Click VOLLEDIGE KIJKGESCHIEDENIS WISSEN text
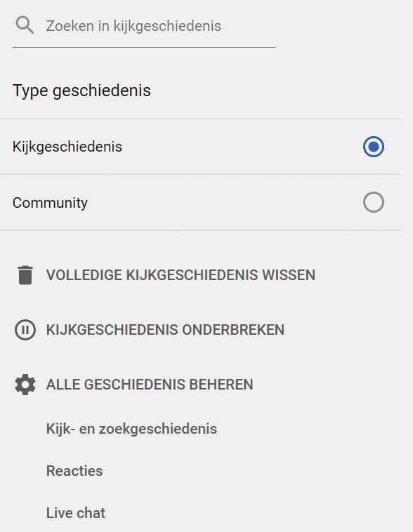413x532 pixels. click(x=181, y=275)
